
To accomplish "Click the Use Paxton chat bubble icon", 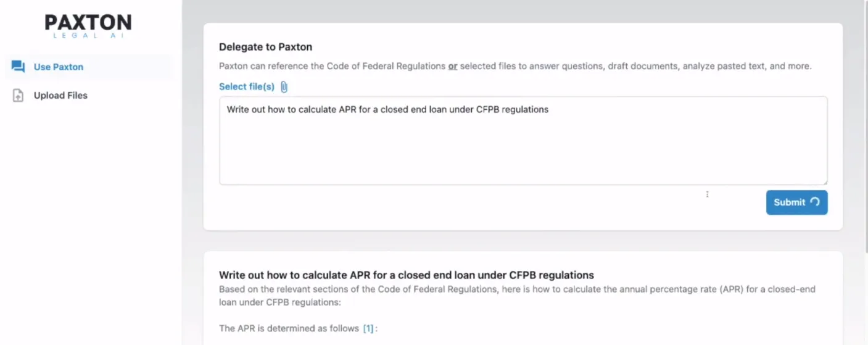I will tap(18, 67).
